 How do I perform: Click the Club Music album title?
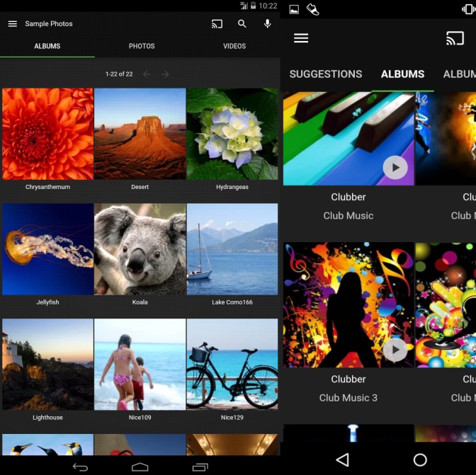click(x=348, y=216)
